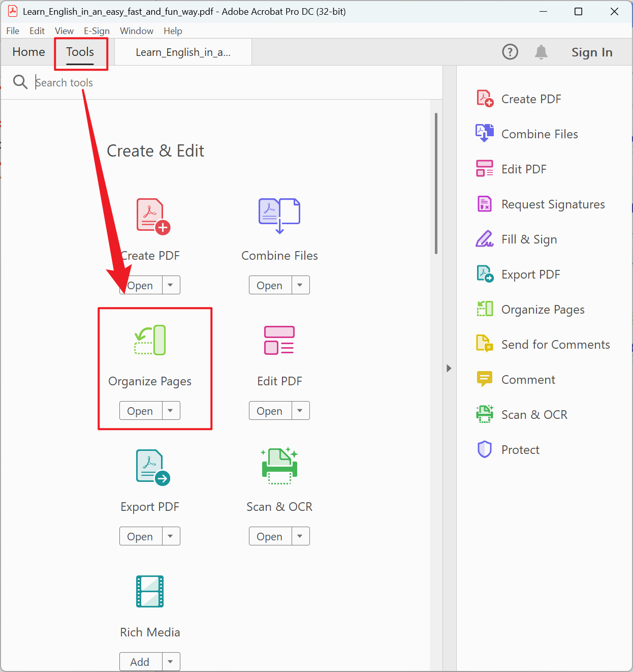Switch to the Home tab
Screen dimensions: 633x672
coord(29,52)
